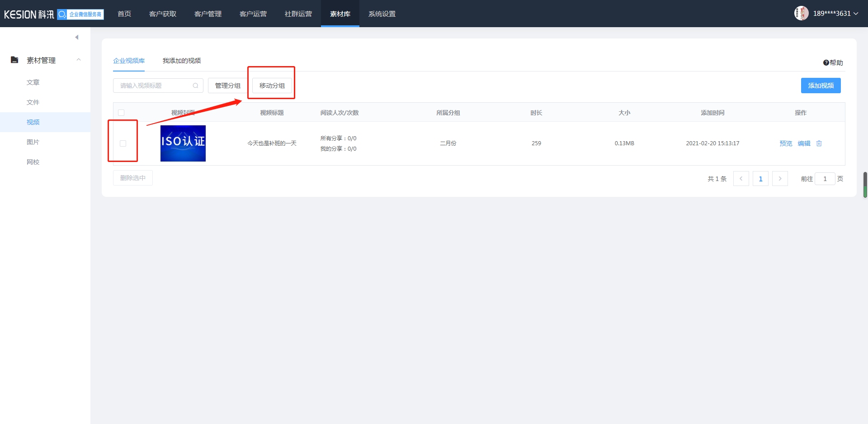The height and width of the screenshot is (424, 868).
Task: Go to next page arrow
Action: coord(780,179)
